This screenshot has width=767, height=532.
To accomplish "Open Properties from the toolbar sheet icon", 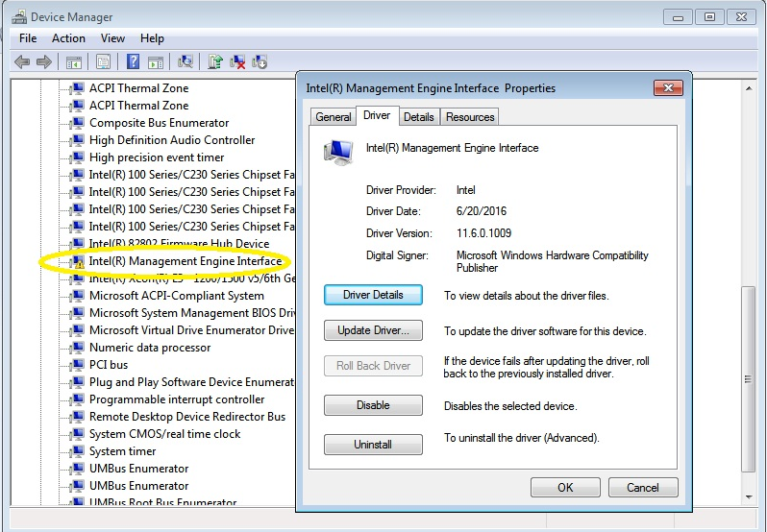I will click(103, 62).
